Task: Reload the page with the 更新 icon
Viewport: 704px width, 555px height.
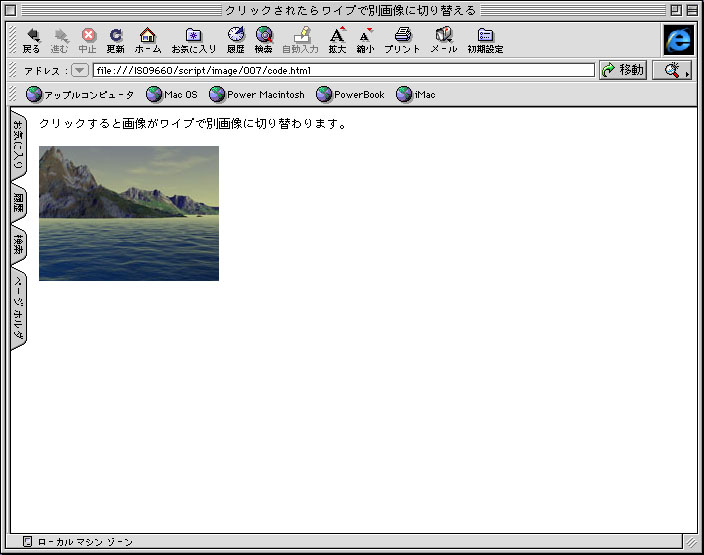Action: click(116, 40)
